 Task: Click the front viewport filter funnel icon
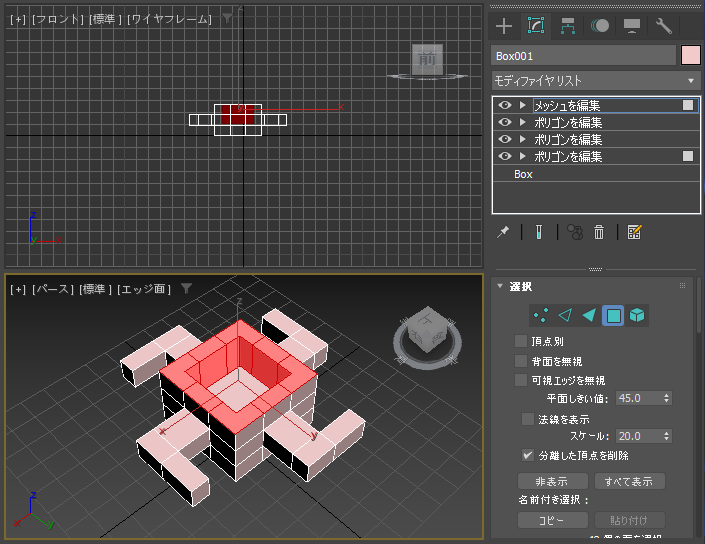[x=228, y=18]
